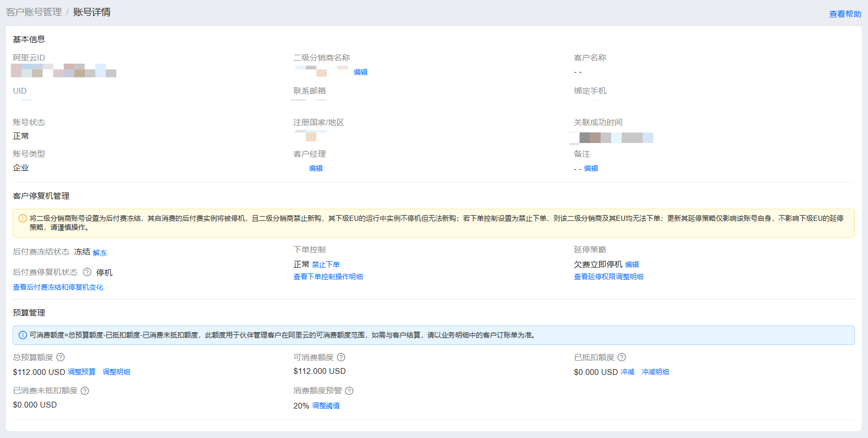This screenshot has width=868, height=438.
Task: Go back to 客户账号管理 breadcrumb
Action: tap(34, 12)
